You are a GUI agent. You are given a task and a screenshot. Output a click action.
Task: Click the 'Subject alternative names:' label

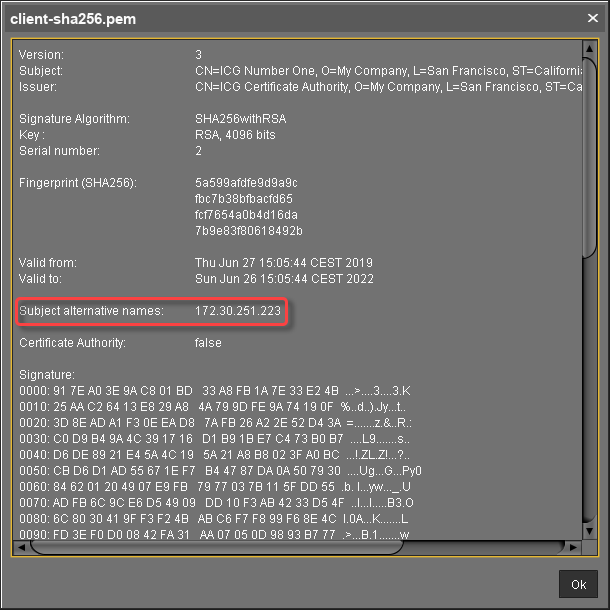click(x=91, y=312)
